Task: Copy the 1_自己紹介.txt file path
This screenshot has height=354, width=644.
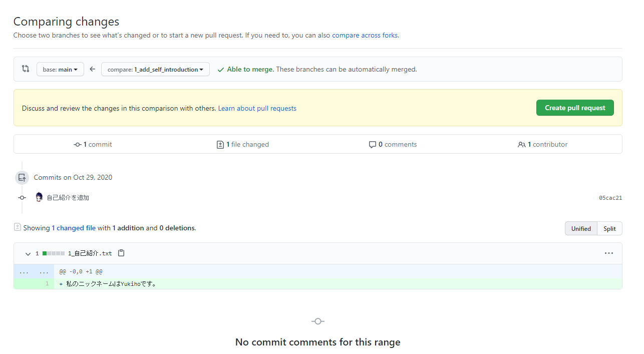Action: 121,253
